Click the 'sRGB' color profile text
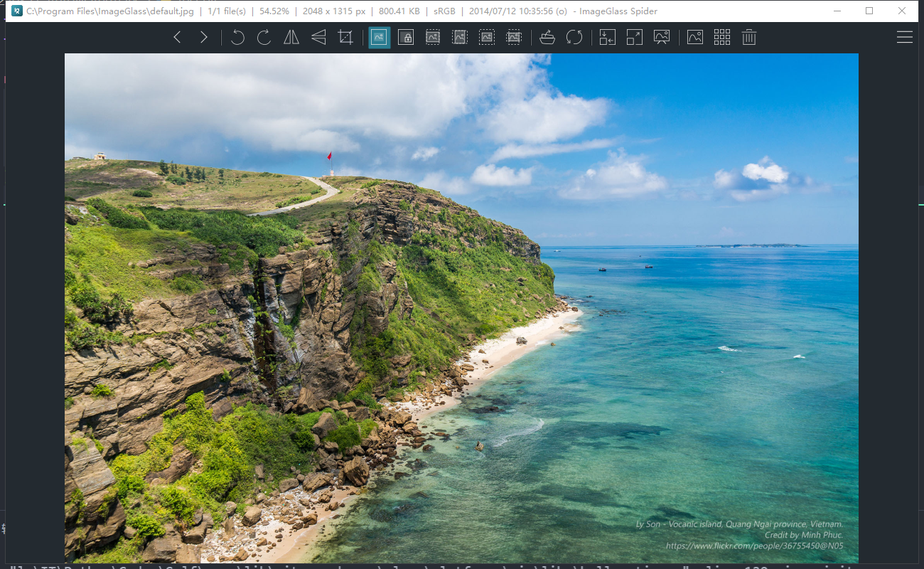 (444, 11)
